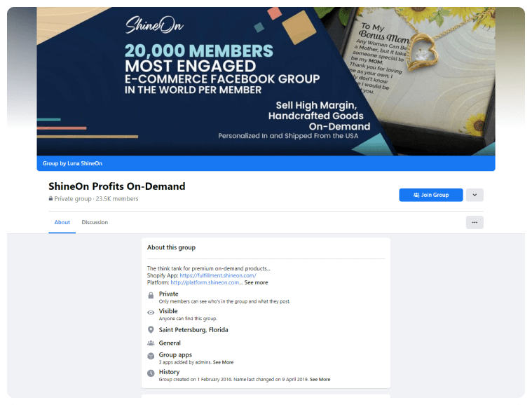Open the dropdown arrow beside Join Group

pyautogui.click(x=475, y=195)
